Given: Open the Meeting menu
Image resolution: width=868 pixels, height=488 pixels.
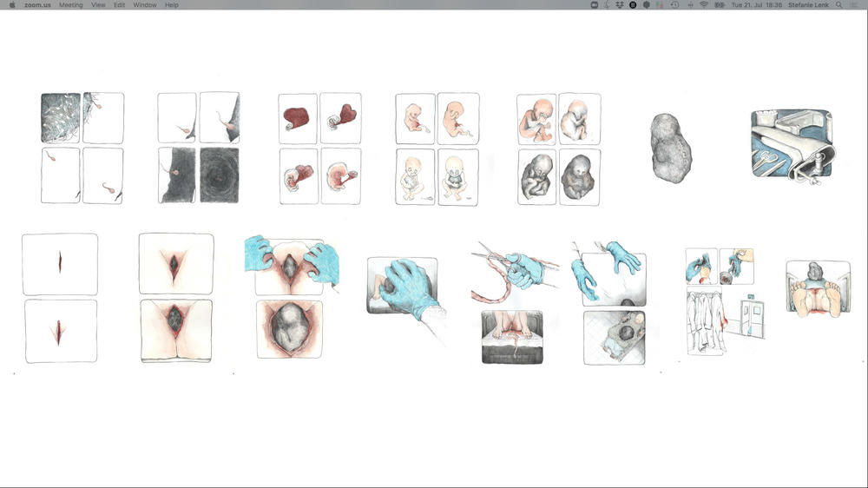Looking at the screenshot, I should (x=71, y=5).
